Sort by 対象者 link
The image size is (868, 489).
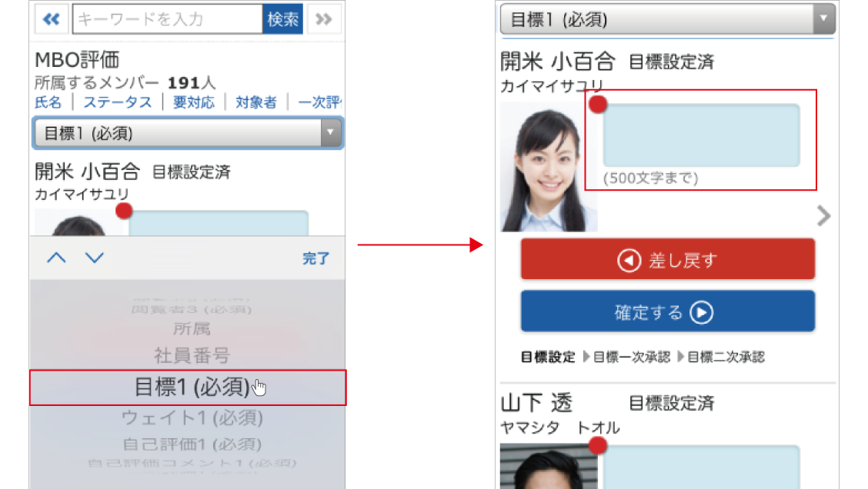[255, 102]
